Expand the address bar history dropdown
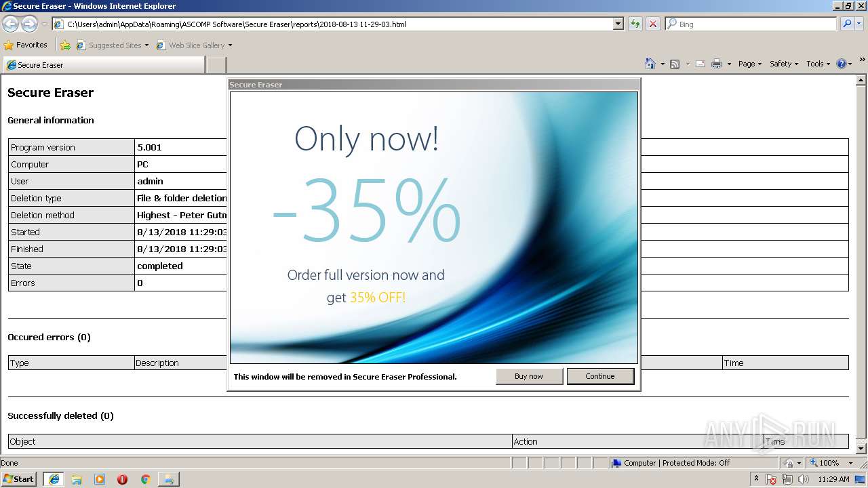868x488 pixels. (618, 24)
